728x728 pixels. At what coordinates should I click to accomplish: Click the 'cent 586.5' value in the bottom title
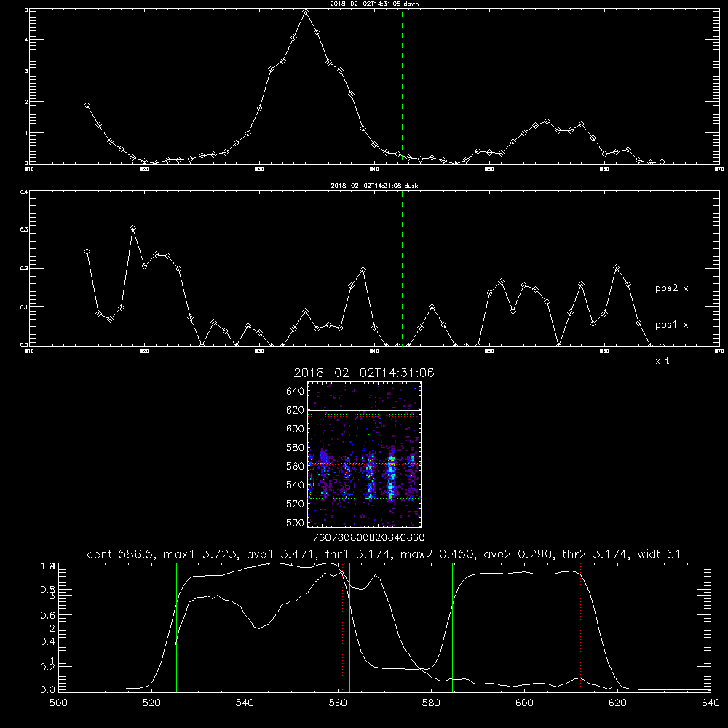coord(122,554)
